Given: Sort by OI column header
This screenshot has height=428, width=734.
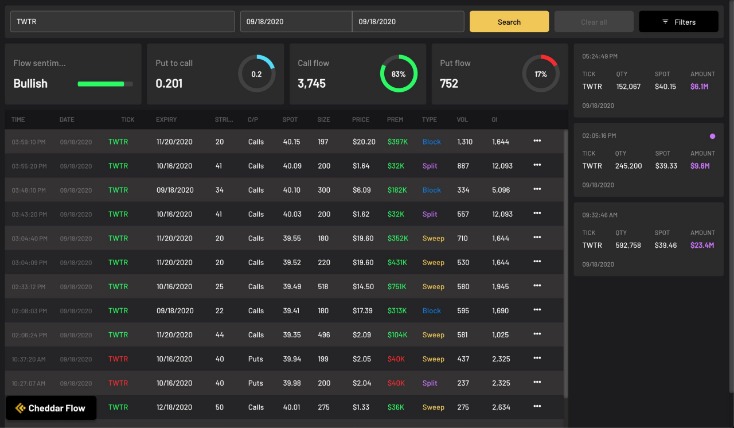Looking at the screenshot, I should coord(494,119).
